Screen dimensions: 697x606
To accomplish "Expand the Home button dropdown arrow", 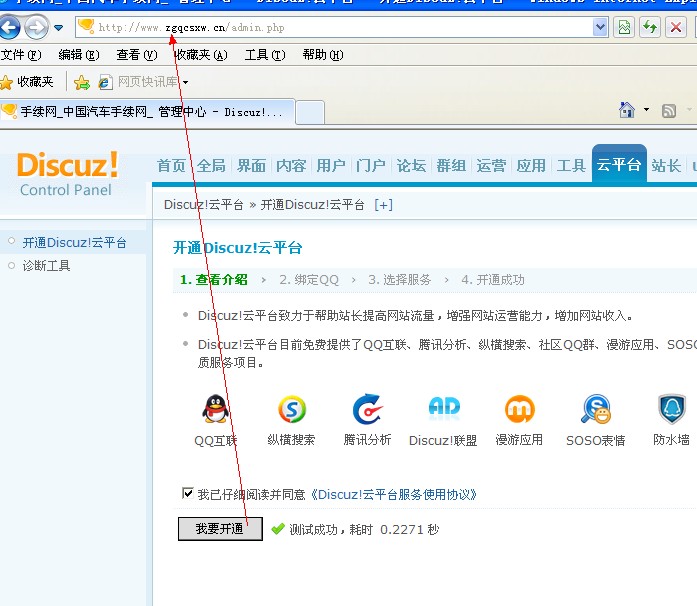I will (x=646, y=109).
